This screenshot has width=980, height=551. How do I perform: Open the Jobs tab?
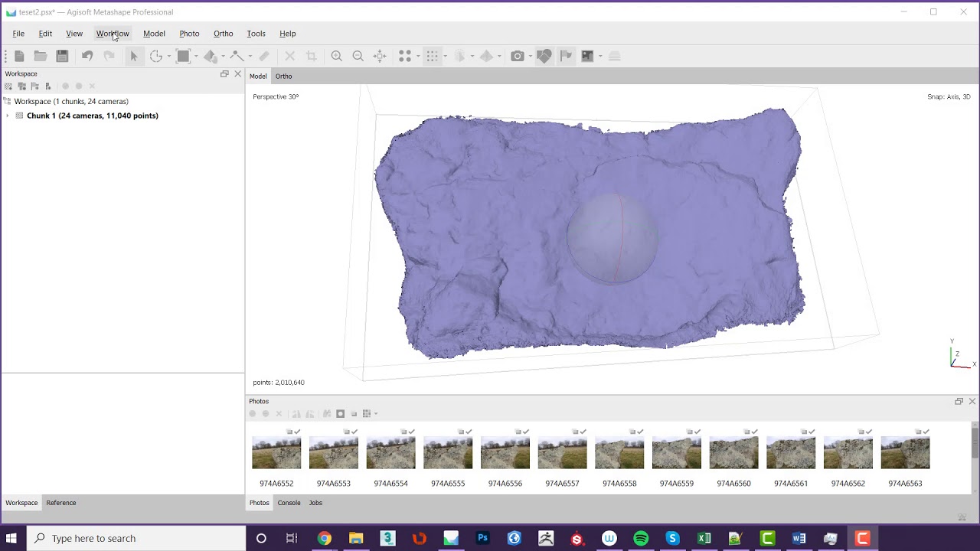coord(315,503)
